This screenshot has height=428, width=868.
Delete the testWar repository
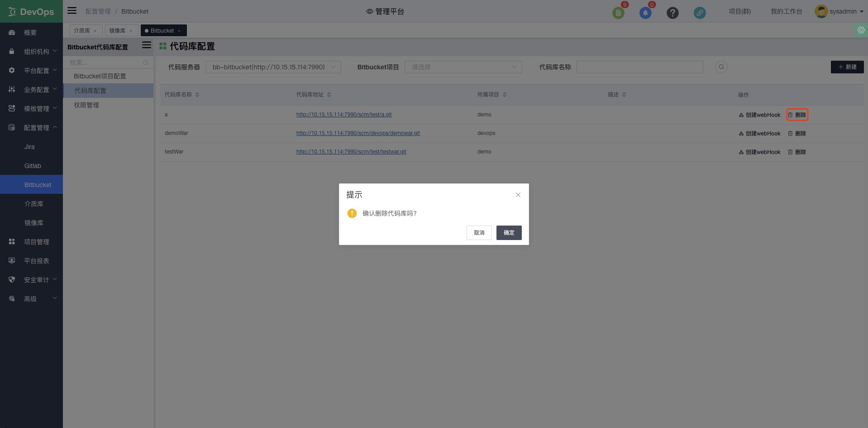797,152
